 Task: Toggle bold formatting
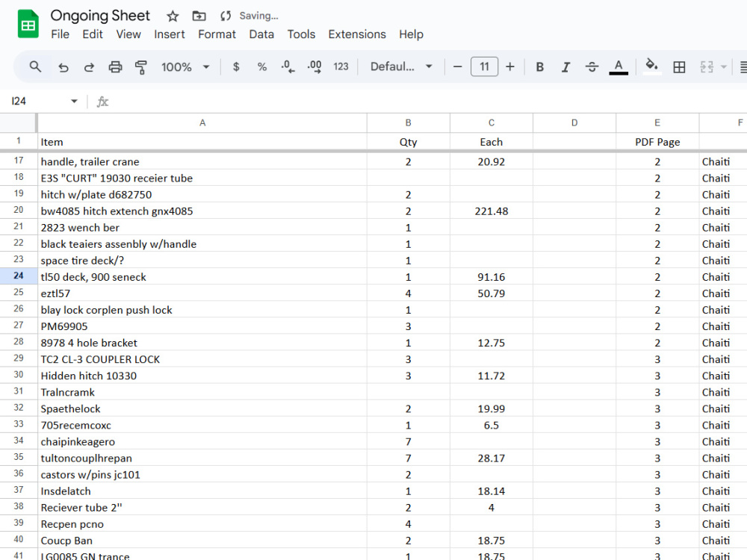pyautogui.click(x=540, y=66)
